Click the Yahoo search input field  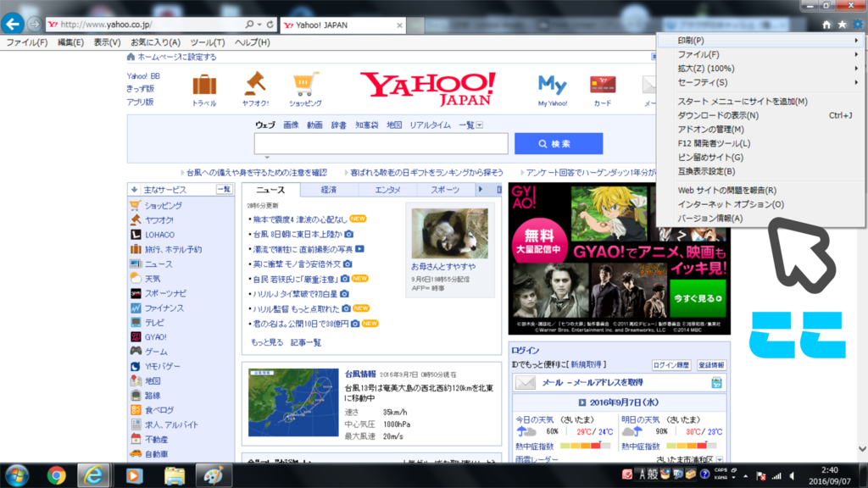(381, 144)
